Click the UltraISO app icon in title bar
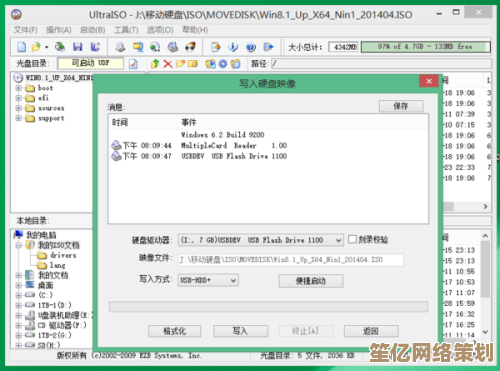Image resolution: width=500 pixels, height=371 pixels. point(16,14)
